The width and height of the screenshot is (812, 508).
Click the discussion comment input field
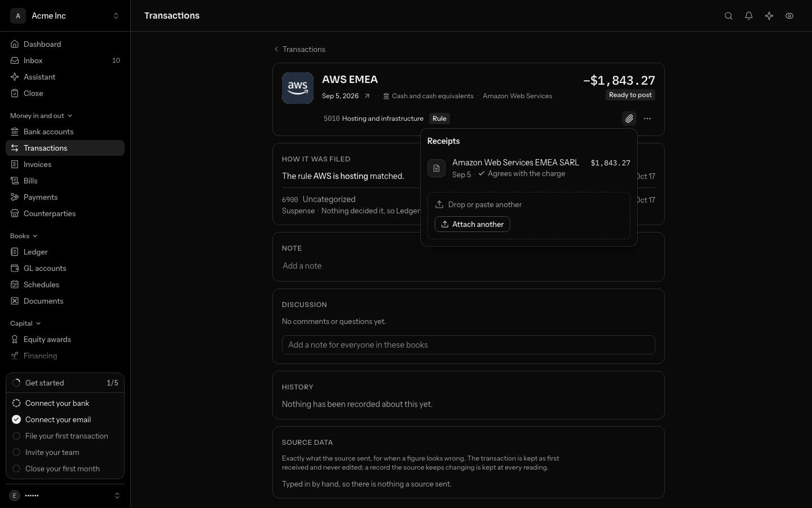coord(468,345)
